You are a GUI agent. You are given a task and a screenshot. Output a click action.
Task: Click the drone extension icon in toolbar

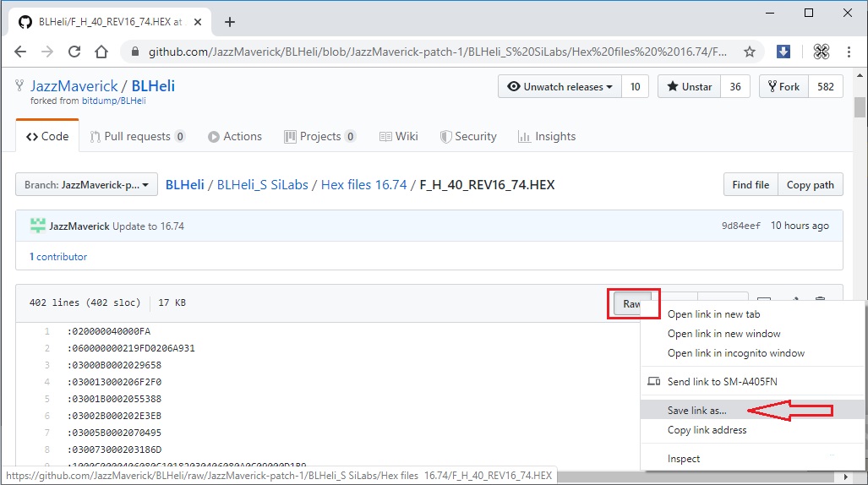pyautogui.click(x=821, y=52)
